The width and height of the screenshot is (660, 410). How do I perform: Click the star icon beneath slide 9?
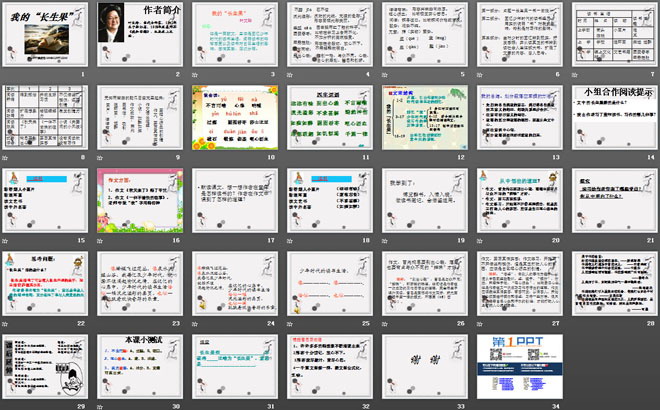point(99,156)
